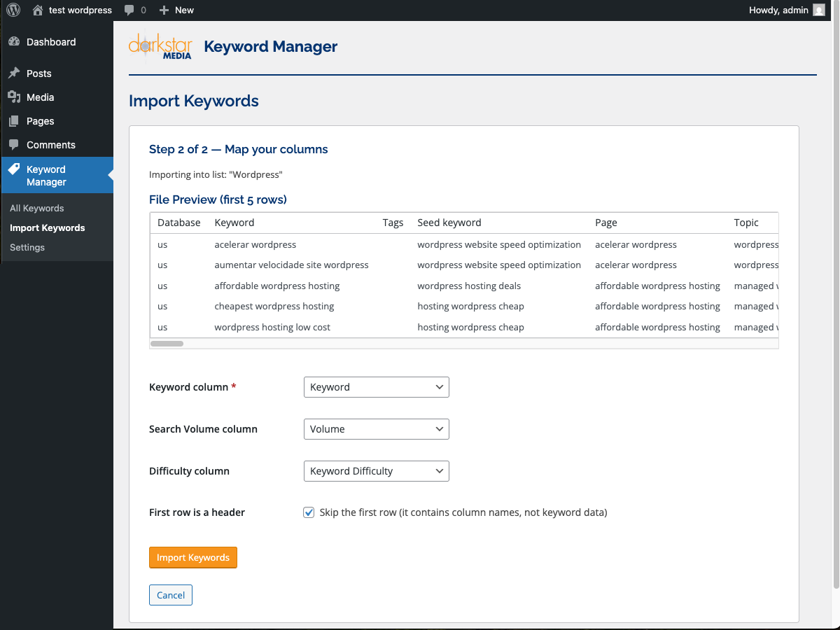Viewport: 840px width, 630px height.
Task: Open the Dashboard via its gauge icon
Action: pos(15,42)
